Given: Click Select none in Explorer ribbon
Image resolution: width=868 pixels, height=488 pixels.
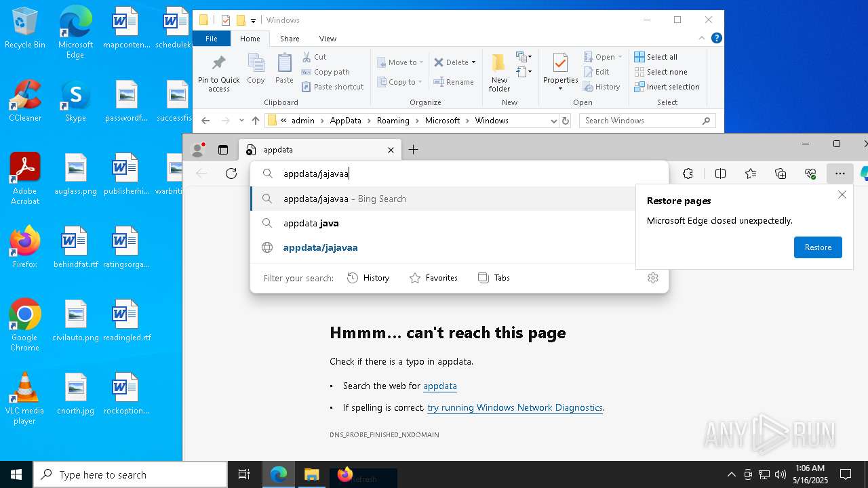Looking at the screenshot, I should pos(660,72).
